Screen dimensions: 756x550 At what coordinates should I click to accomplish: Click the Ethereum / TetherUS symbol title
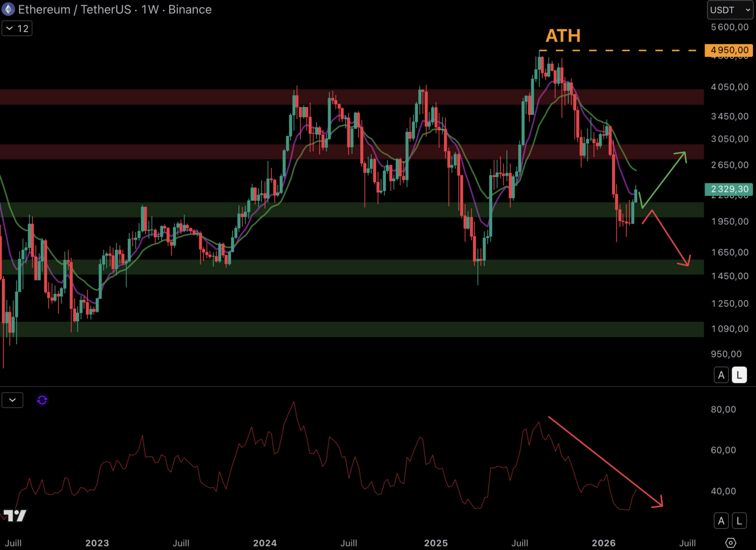tap(74, 9)
